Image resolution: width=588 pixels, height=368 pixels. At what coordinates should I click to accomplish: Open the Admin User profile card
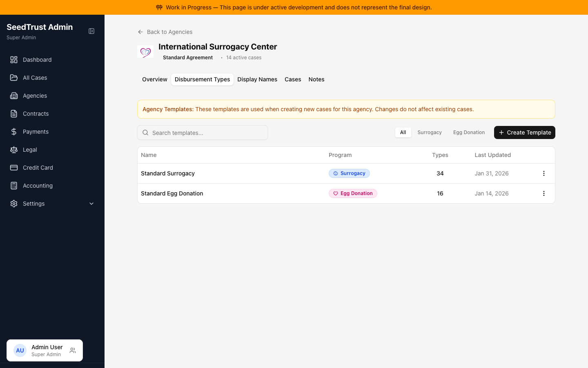click(x=45, y=350)
